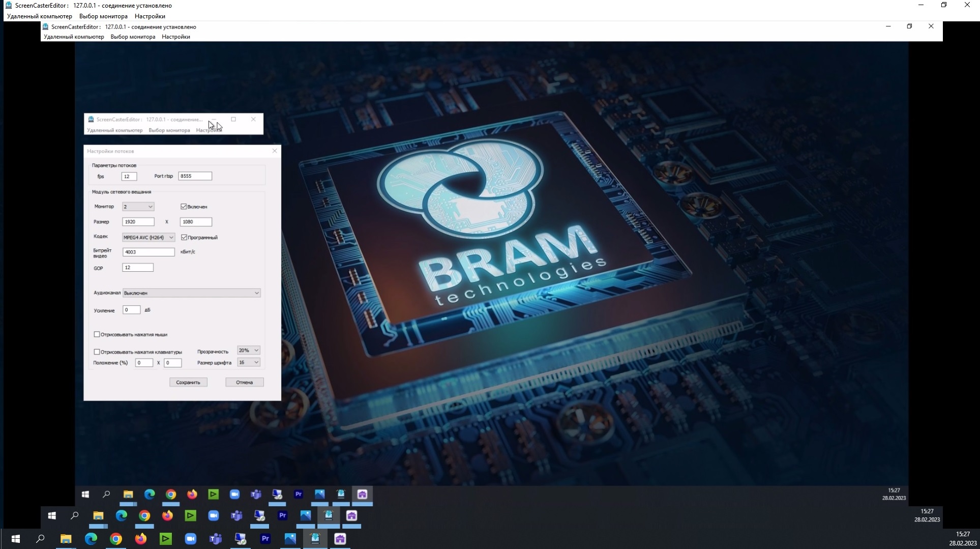Switch to the ScreenCasterEditor taskbar icon
Screen dimensions: 980x549
[315, 539]
